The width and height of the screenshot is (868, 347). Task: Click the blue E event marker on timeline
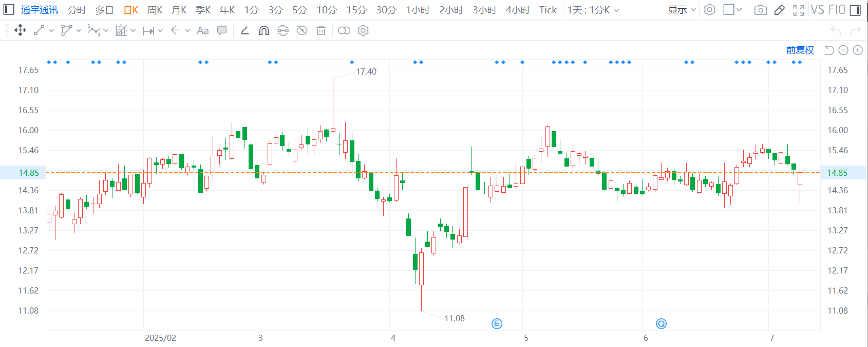tap(497, 323)
